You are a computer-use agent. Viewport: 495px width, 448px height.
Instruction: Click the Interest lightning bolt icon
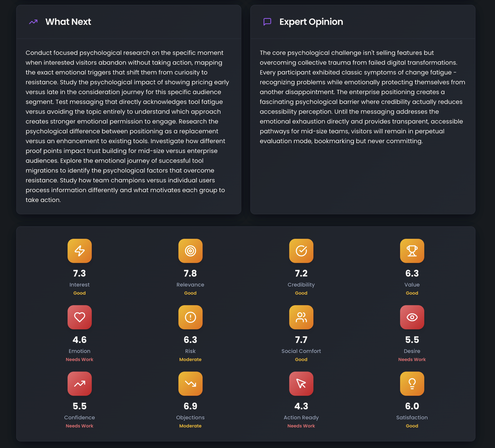coord(79,251)
